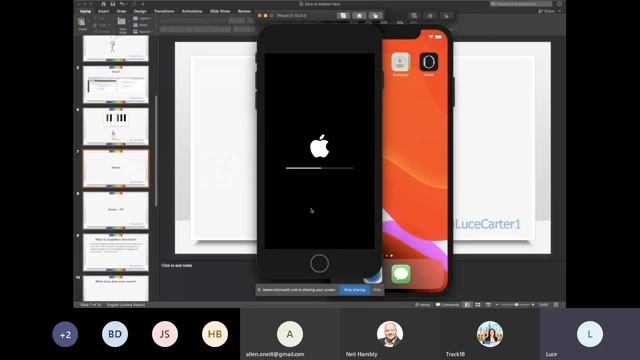Select the BD participant avatar
Viewport: 640px width, 360px height.
[x=115, y=334]
